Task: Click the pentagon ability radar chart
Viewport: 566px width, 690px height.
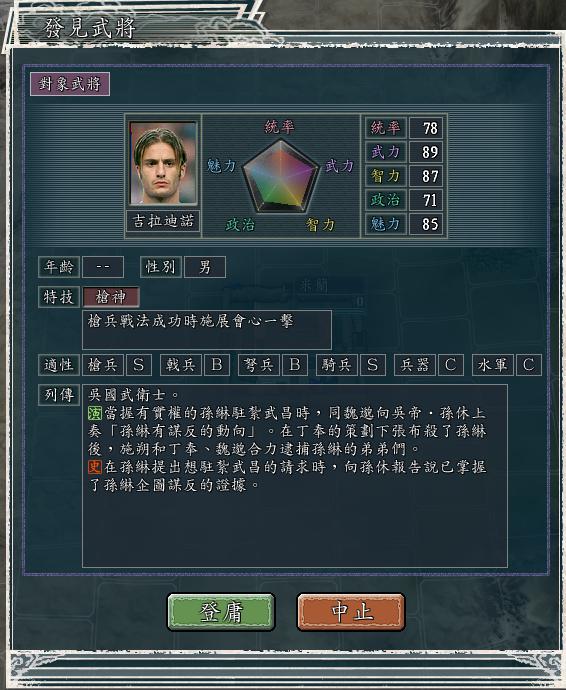Action: click(280, 176)
